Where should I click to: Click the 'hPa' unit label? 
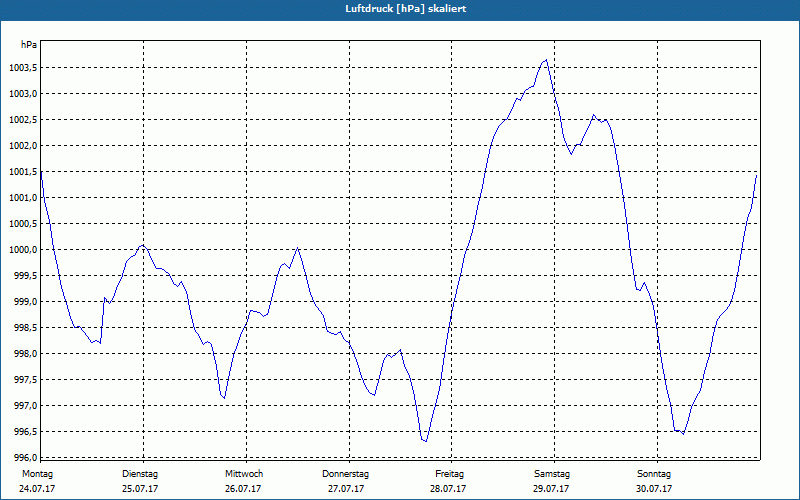coord(29,45)
